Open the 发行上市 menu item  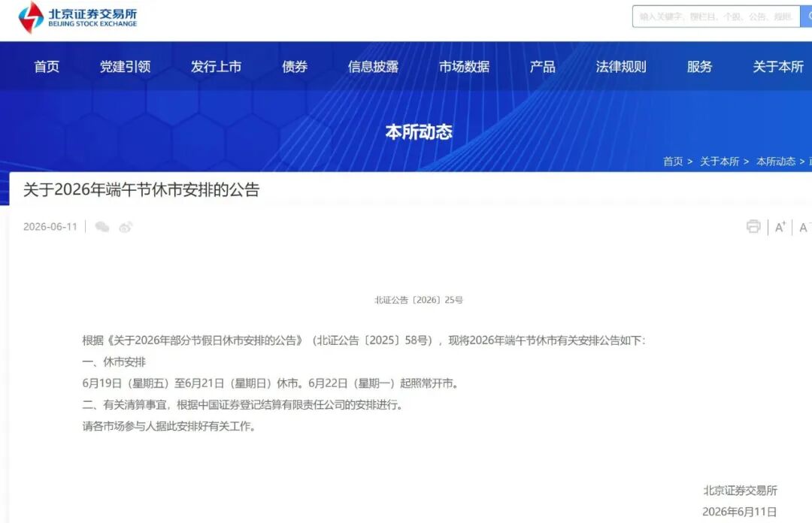[x=216, y=67]
